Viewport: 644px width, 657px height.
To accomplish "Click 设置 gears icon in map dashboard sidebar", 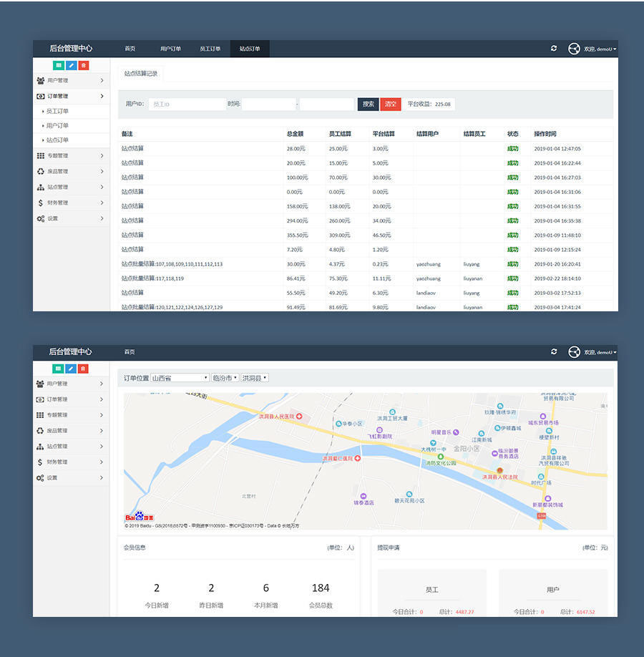I will (x=40, y=478).
